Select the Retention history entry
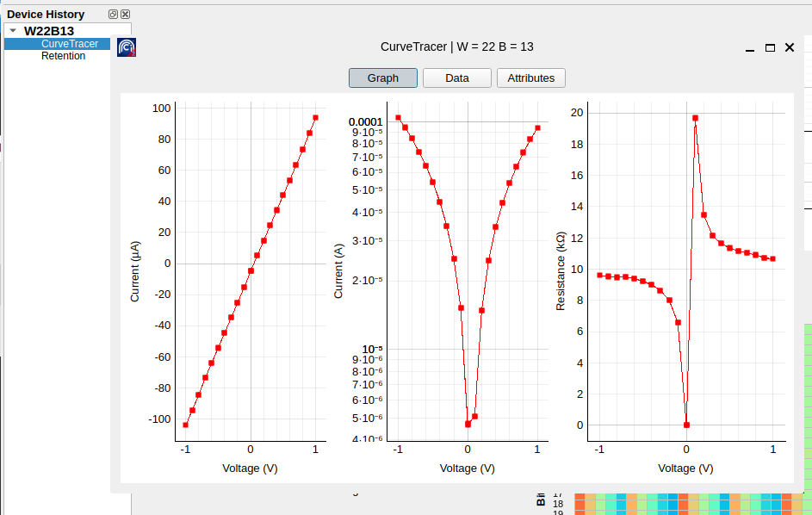Image resolution: width=812 pixels, height=515 pixels. tap(63, 56)
